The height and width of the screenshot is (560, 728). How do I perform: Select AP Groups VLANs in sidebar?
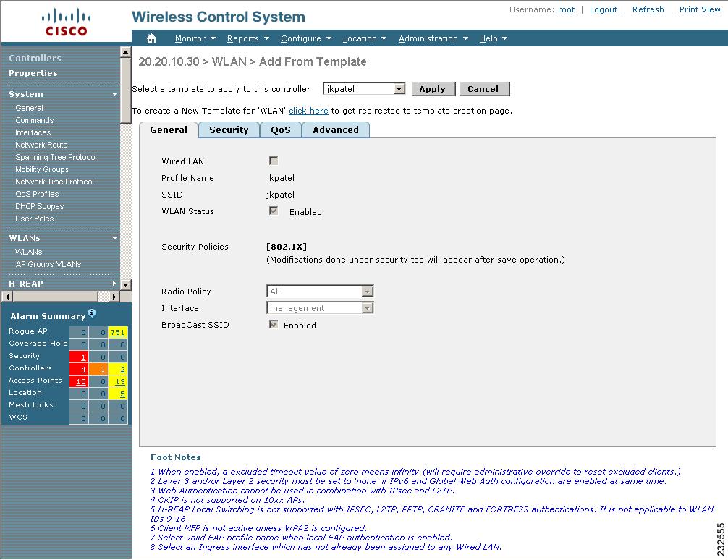click(48, 264)
